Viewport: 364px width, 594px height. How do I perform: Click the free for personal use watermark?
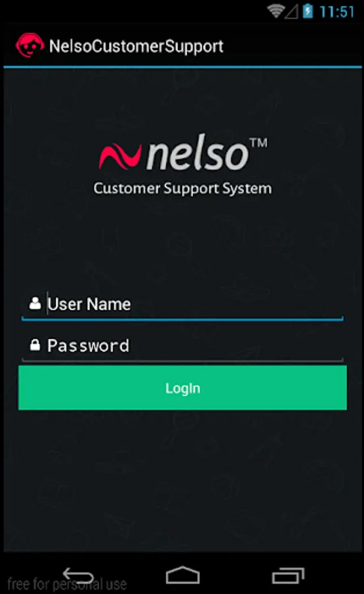pos(67,584)
